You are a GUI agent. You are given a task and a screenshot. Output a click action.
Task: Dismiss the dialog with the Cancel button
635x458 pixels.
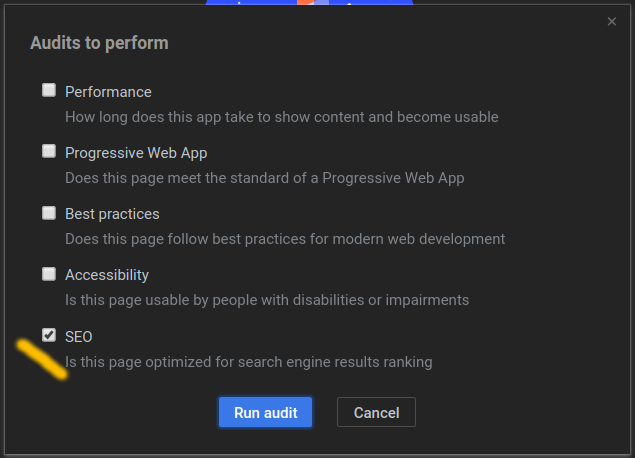[x=376, y=412]
